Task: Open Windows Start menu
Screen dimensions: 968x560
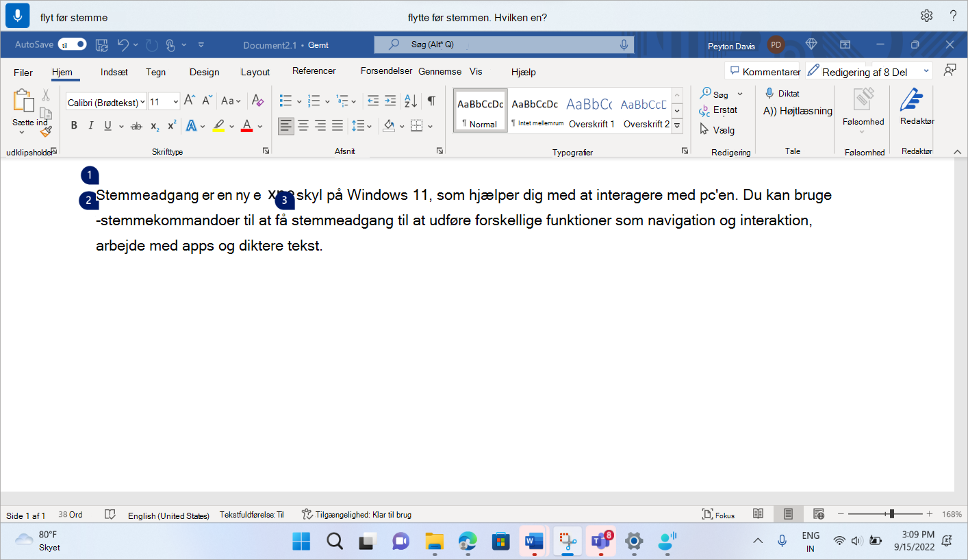Action: click(x=301, y=542)
